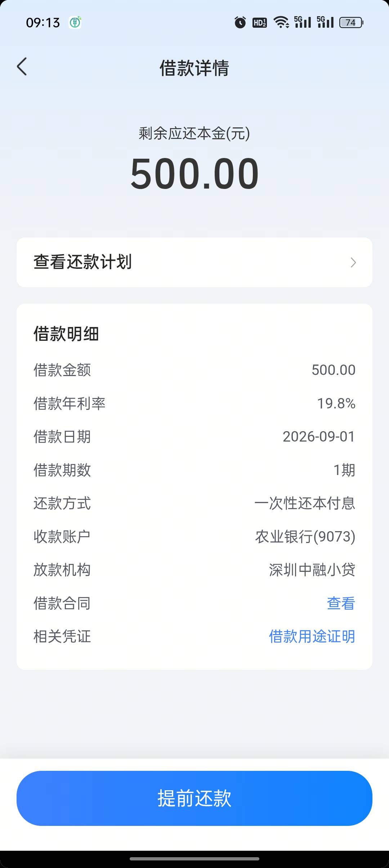Tap the home gesture bar
389x868 pixels.
coord(194,859)
